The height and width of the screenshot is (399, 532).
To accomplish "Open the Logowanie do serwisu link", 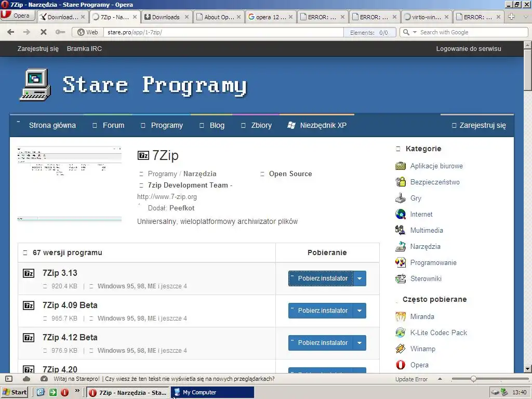I will pyautogui.click(x=469, y=49).
